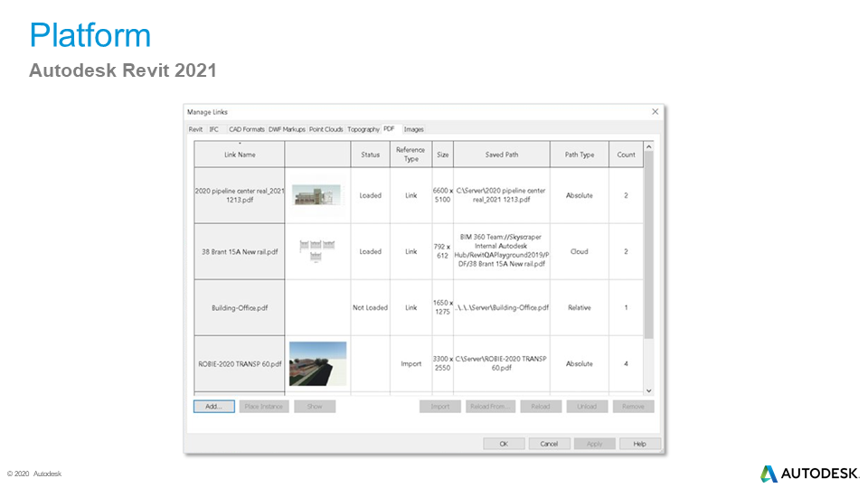This screenshot has height=488, width=868.
Task: Switch to the Revit tab
Action: pyautogui.click(x=195, y=129)
